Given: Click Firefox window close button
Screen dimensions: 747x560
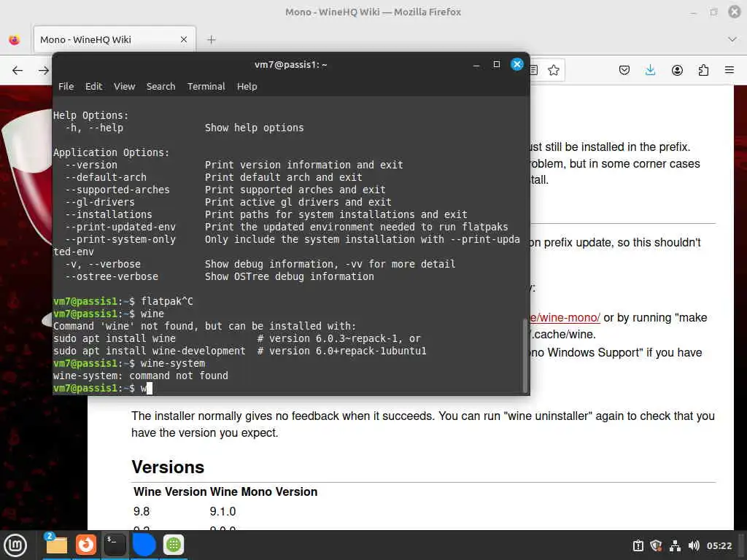Looking at the screenshot, I should [734, 12].
